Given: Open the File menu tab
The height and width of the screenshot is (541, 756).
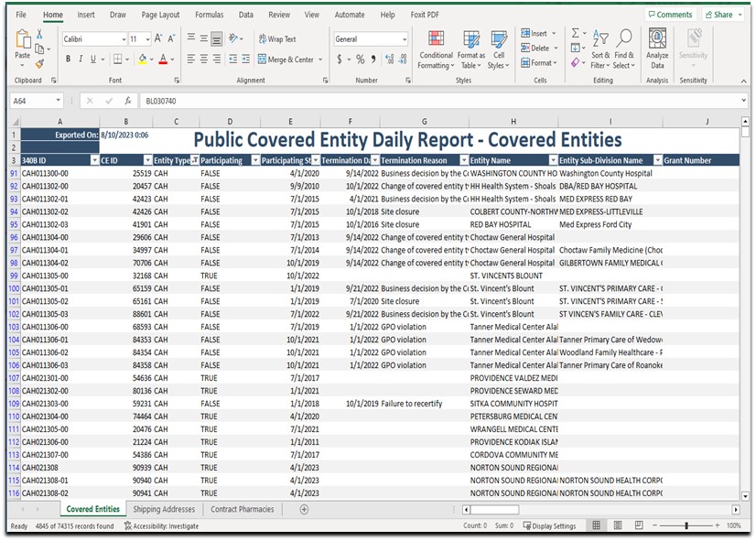Looking at the screenshot, I should coord(21,15).
